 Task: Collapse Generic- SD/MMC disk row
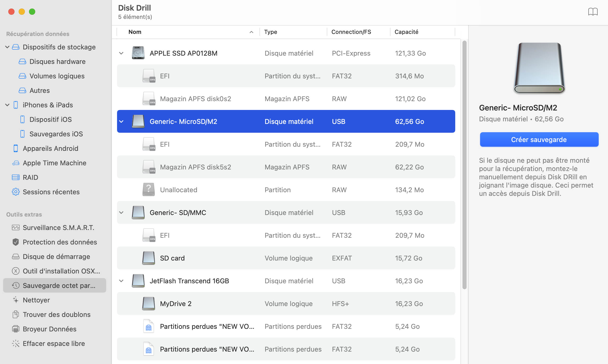[x=121, y=213]
